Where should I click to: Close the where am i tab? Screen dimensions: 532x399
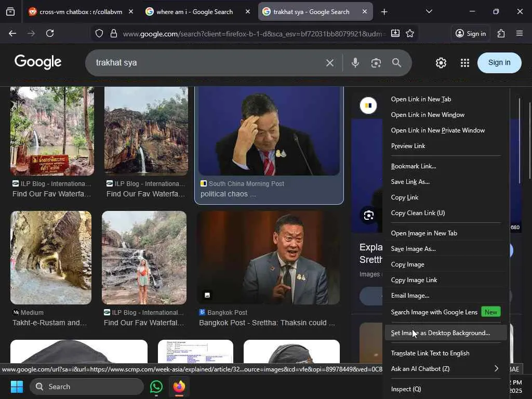(248, 11)
